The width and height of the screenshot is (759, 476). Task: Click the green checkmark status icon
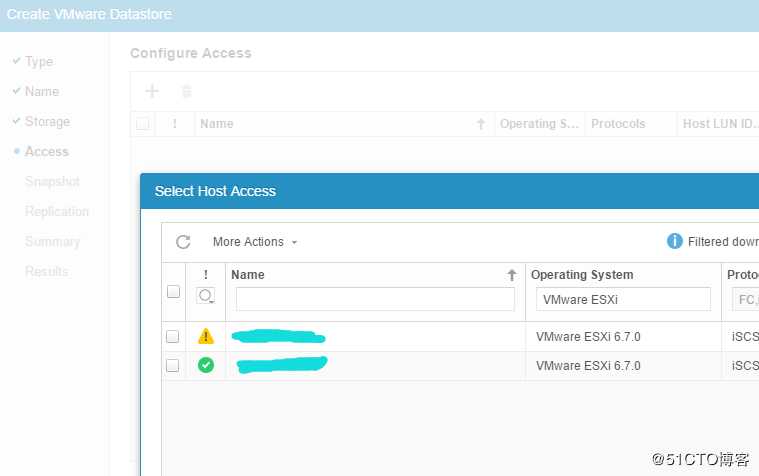point(206,365)
